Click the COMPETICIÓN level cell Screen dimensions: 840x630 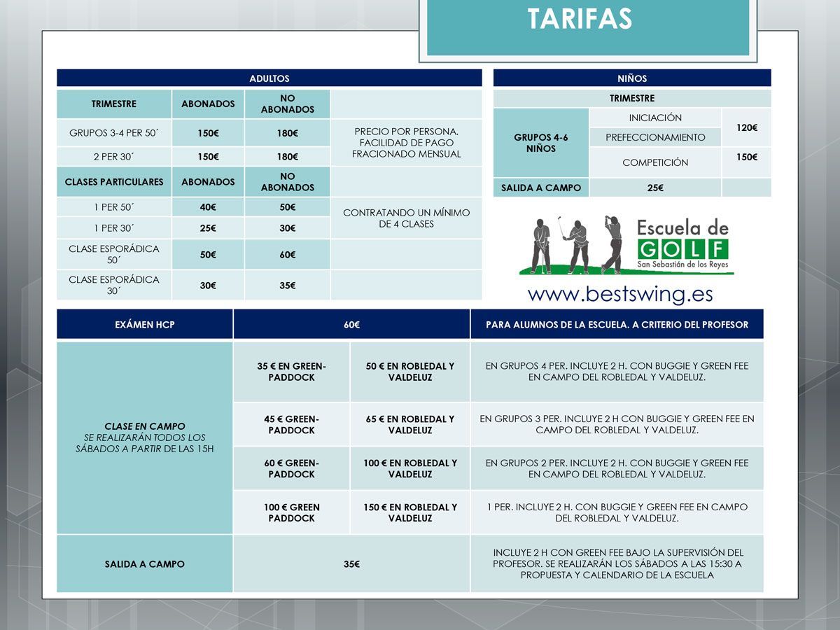(655, 162)
